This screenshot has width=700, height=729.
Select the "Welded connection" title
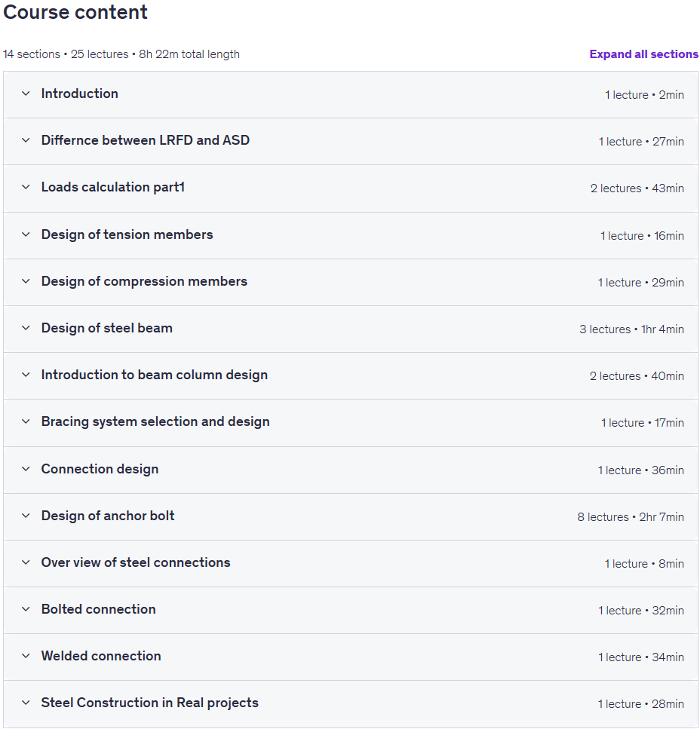coord(101,656)
